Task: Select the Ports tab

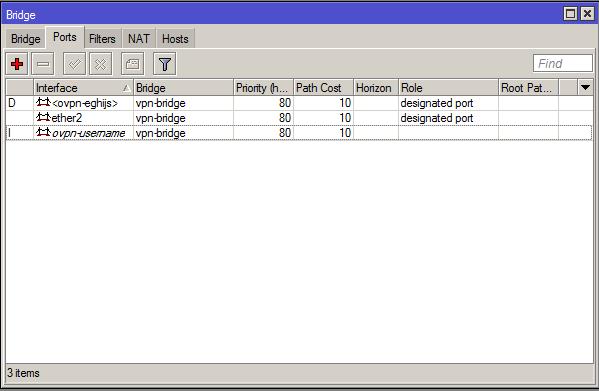Action: click(65, 37)
